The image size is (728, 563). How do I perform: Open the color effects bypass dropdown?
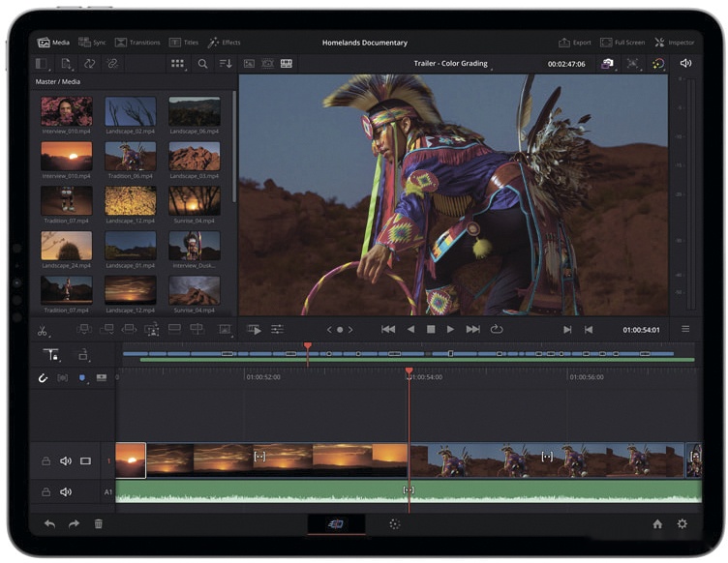(658, 64)
